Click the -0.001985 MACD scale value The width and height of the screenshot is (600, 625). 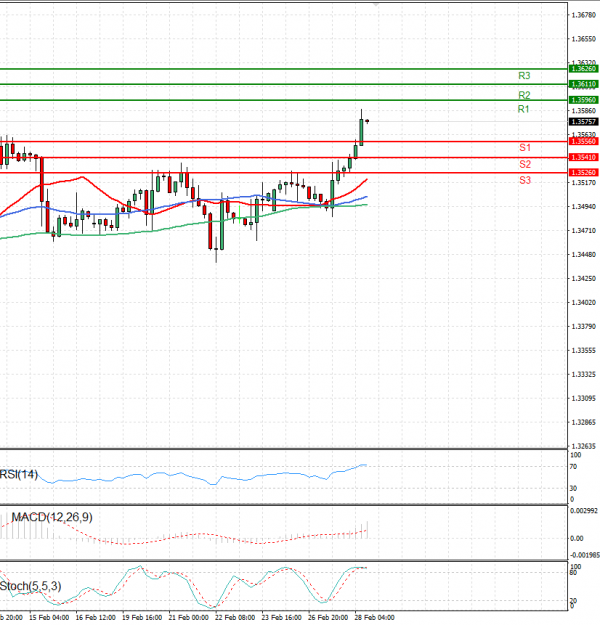(585, 555)
